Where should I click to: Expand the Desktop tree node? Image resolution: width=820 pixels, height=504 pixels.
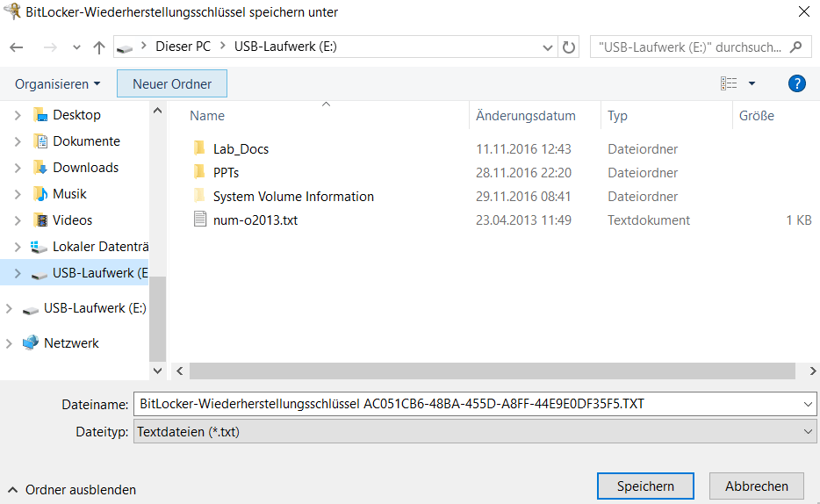(x=18, y=115)
